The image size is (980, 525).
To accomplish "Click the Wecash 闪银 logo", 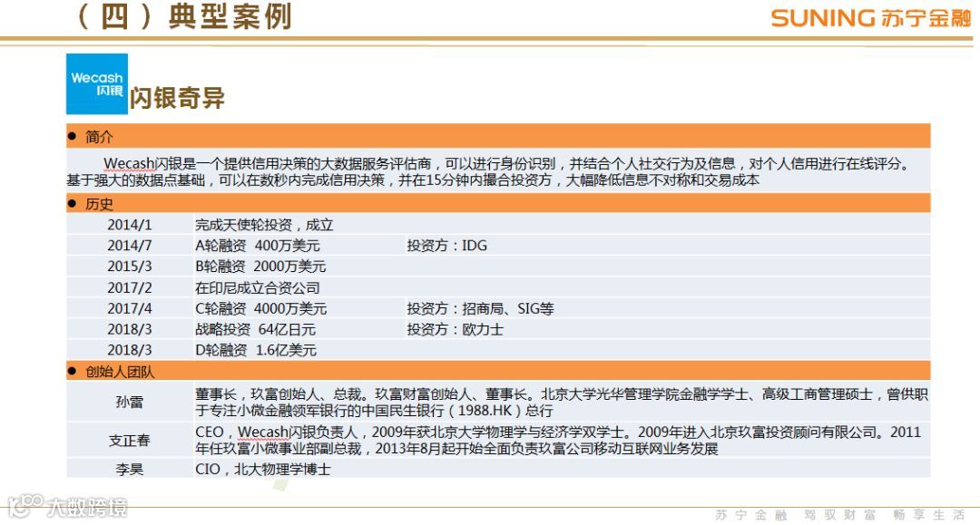I will pyautogui.click(x=97, y=83).
